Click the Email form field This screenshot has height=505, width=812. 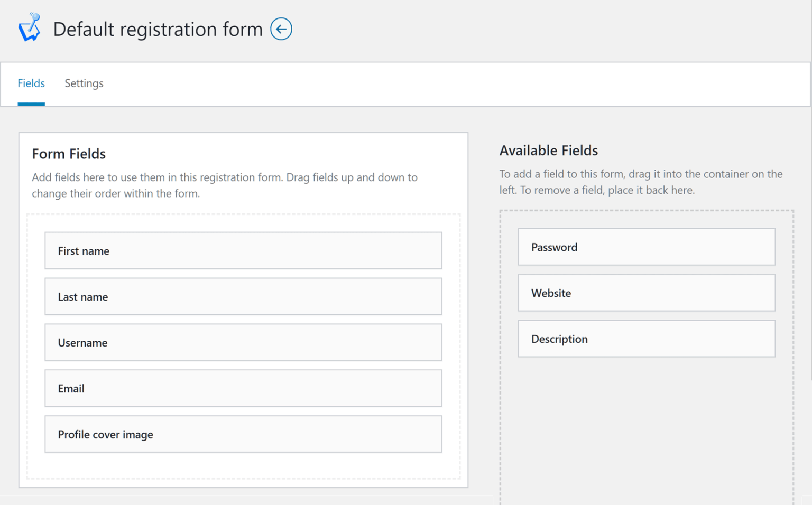[x=243, y=388]
